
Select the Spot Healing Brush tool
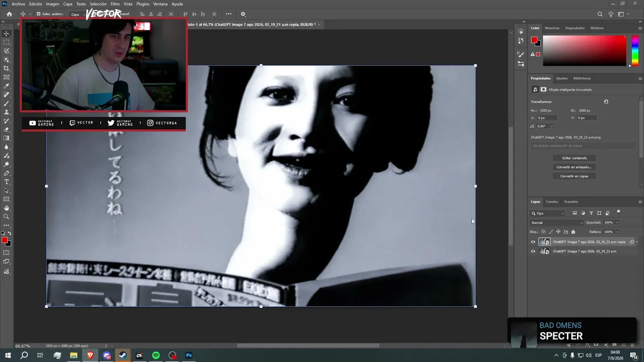[x=7, y=95]
